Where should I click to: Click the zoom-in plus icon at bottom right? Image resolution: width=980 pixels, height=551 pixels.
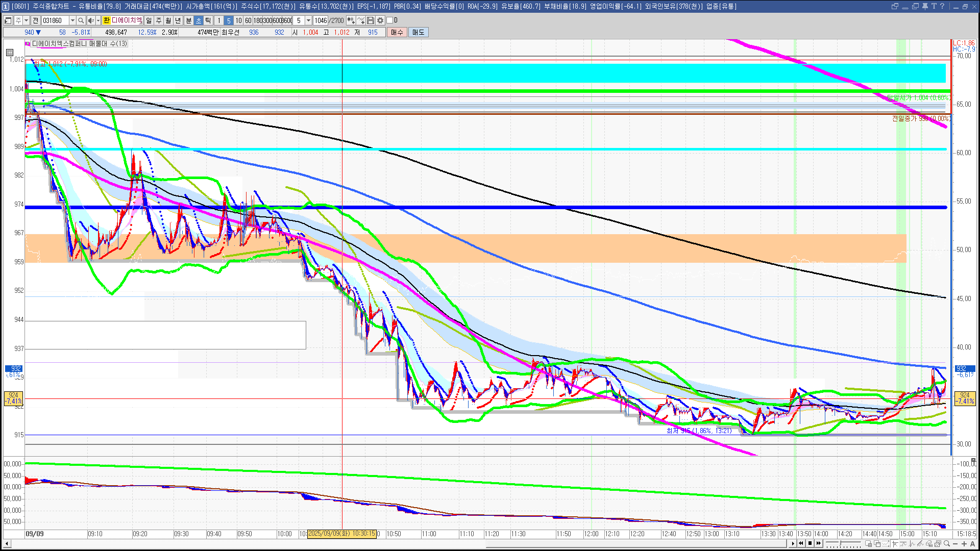[964, 543]
